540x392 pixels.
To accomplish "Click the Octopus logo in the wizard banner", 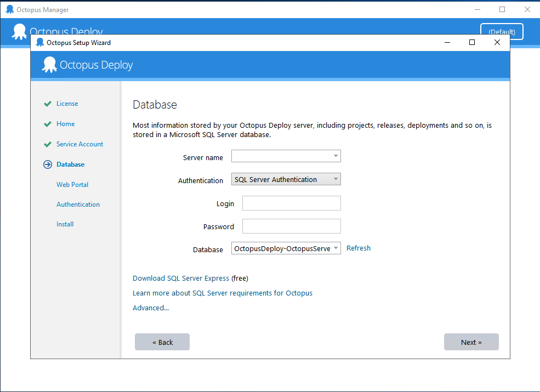I will [x=49, y=65].
